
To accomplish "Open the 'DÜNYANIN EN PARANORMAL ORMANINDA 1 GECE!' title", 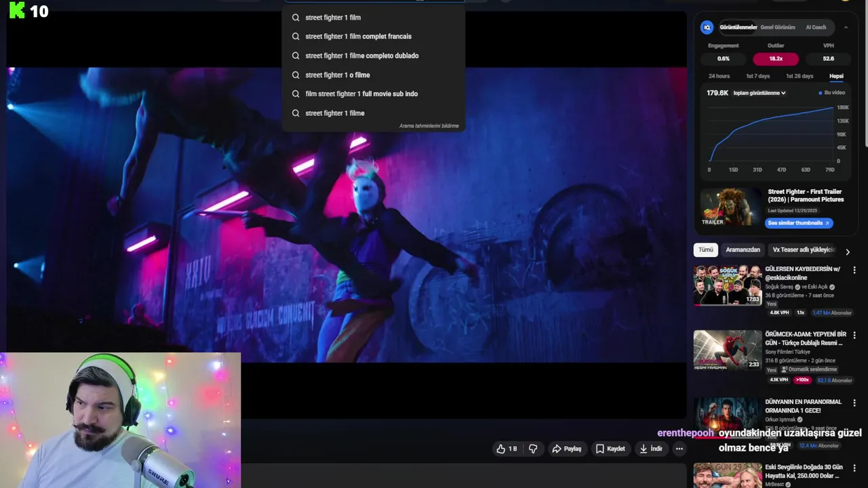I will click(803, 407).
